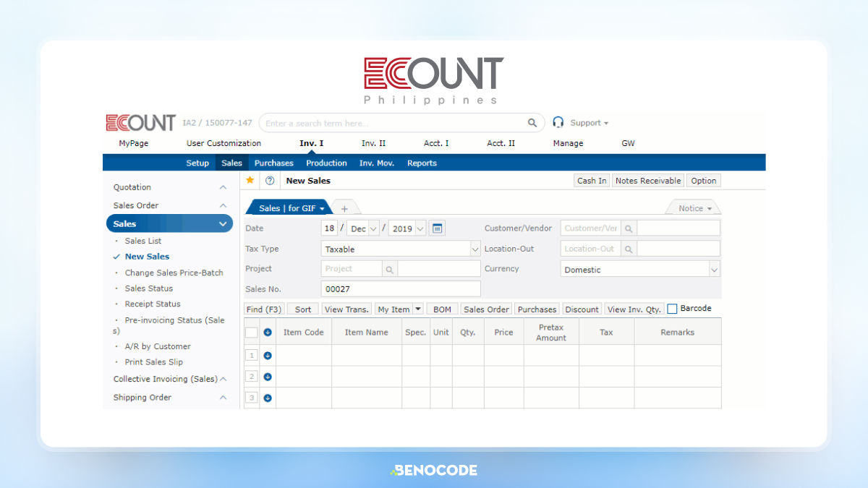Open the month dropdown showing Dec

(364, 228)
